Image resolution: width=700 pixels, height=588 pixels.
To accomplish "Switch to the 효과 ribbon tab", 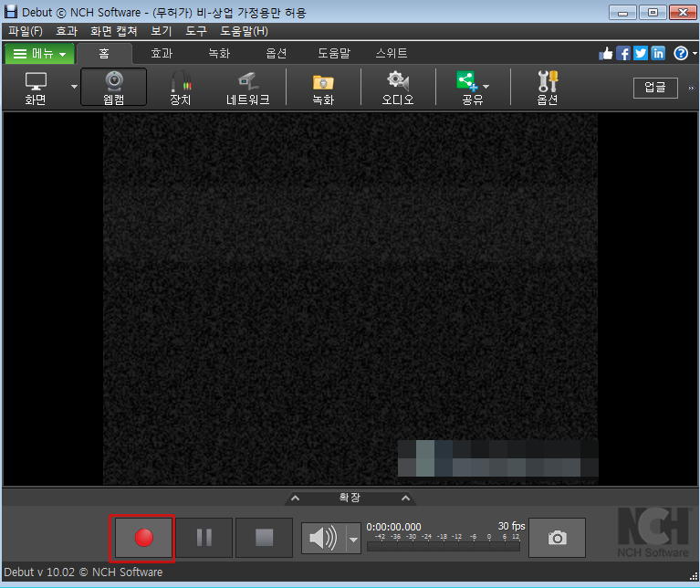I will (x=162, y=54).
